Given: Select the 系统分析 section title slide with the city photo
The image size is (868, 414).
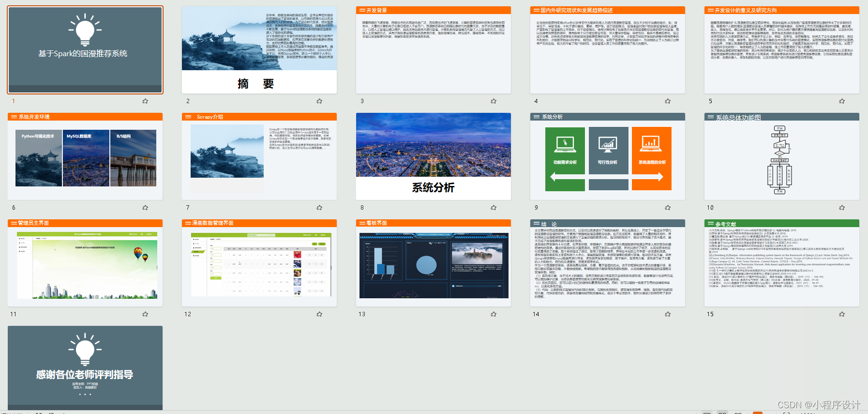Looking at the screenshot, I should pos(434,156).
